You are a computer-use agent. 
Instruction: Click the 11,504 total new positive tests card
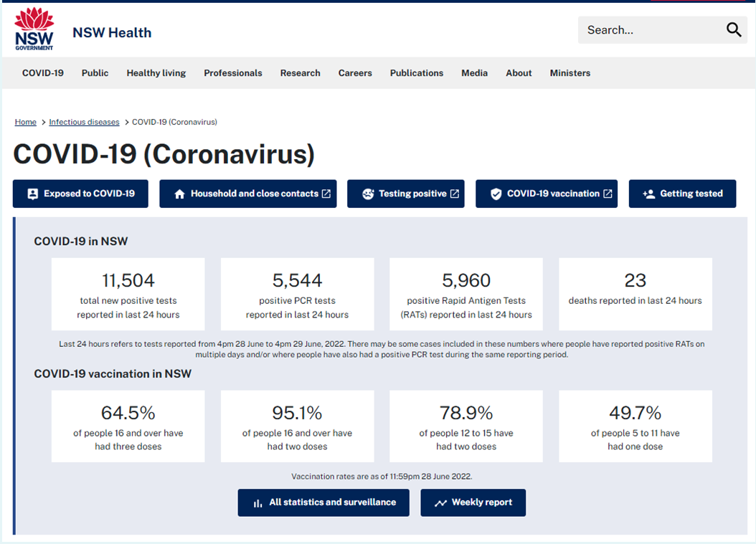[128, 294]
